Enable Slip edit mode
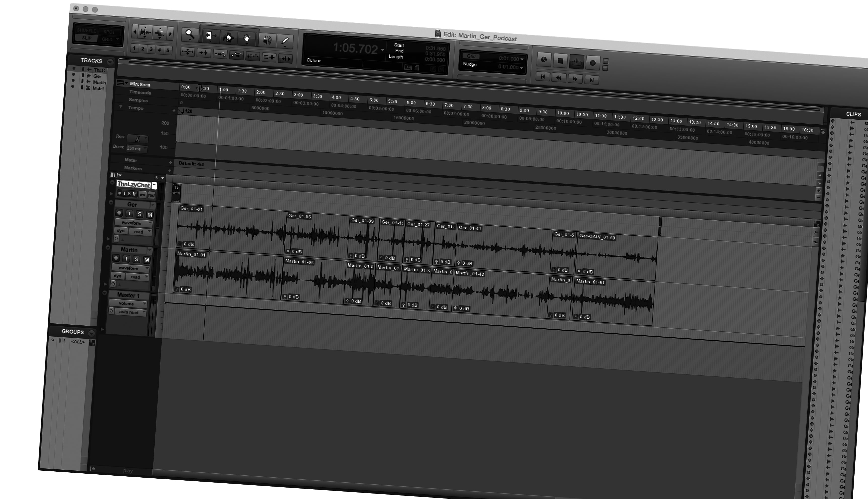 click(87, 38)
